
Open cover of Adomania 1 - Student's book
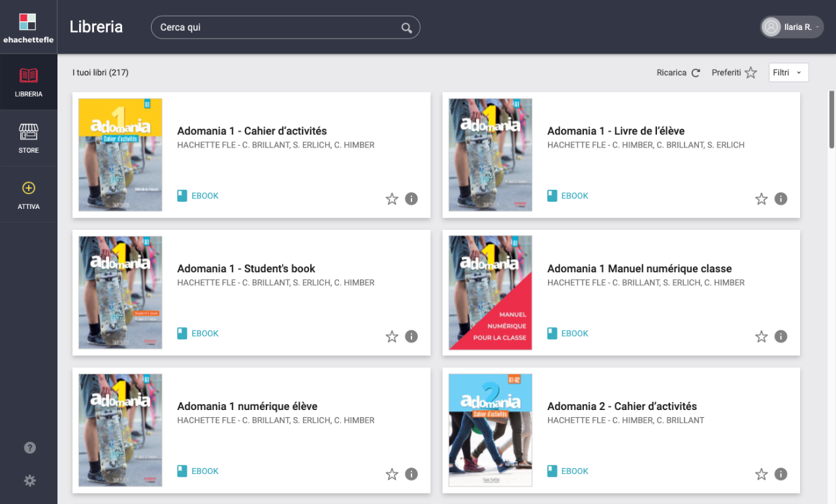[120, 292]
